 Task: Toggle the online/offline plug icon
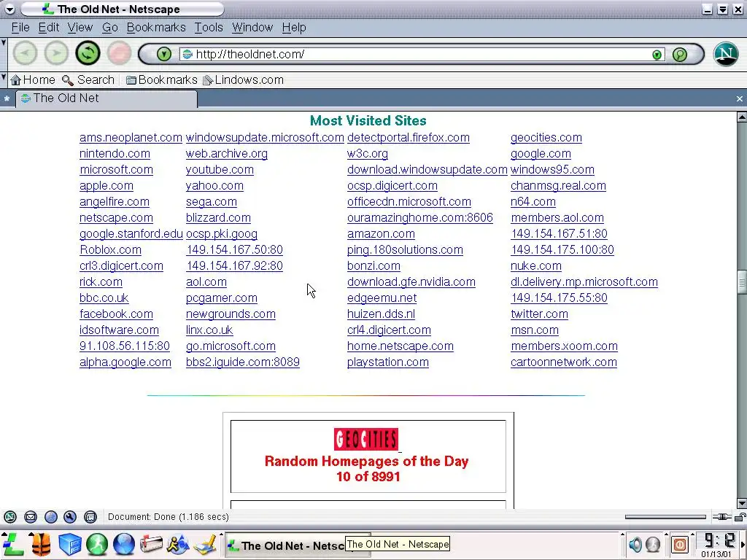721,517
